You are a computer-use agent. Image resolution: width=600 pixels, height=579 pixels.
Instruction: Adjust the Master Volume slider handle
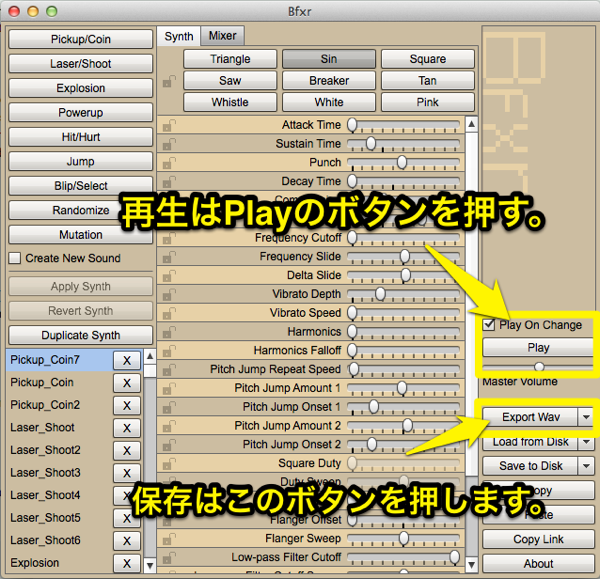539,367
